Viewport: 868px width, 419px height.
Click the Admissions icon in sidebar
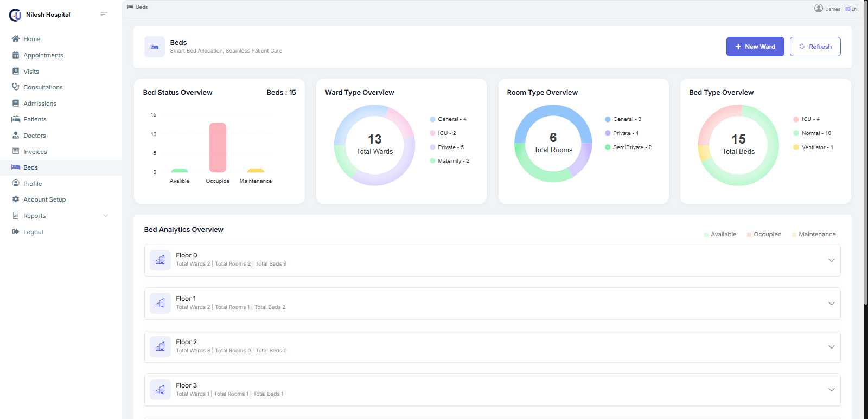click(16, 103)
